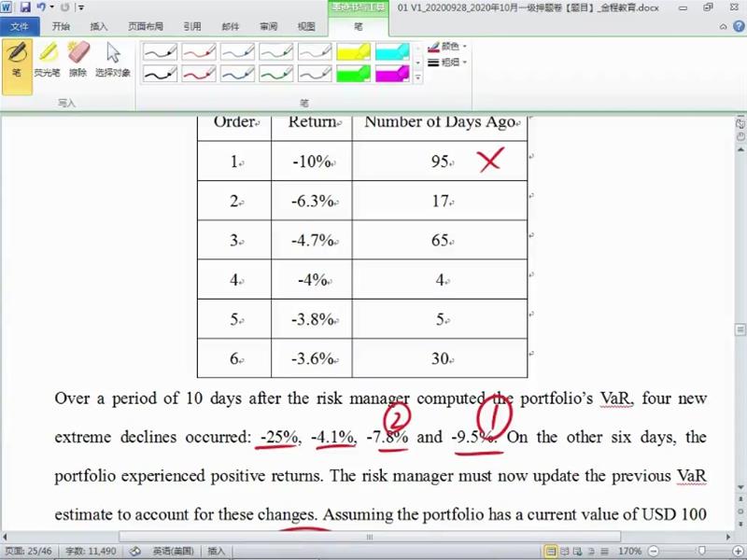The height and width of the screenshot is (560, 747).
Task: Go to next row of pens gallery
Action: tap(417, 63)
